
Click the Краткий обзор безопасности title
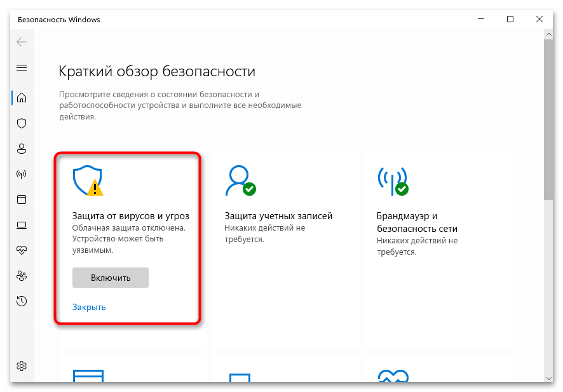[157, 71]
